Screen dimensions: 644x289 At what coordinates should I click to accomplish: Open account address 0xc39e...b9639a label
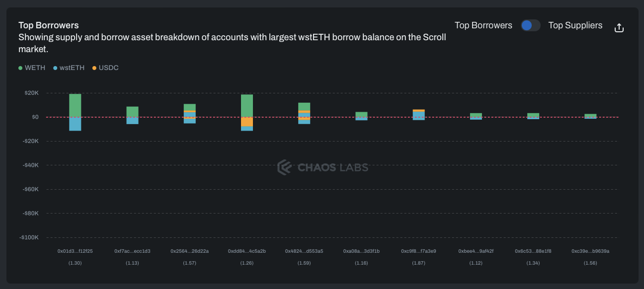(x=590, y=251)
